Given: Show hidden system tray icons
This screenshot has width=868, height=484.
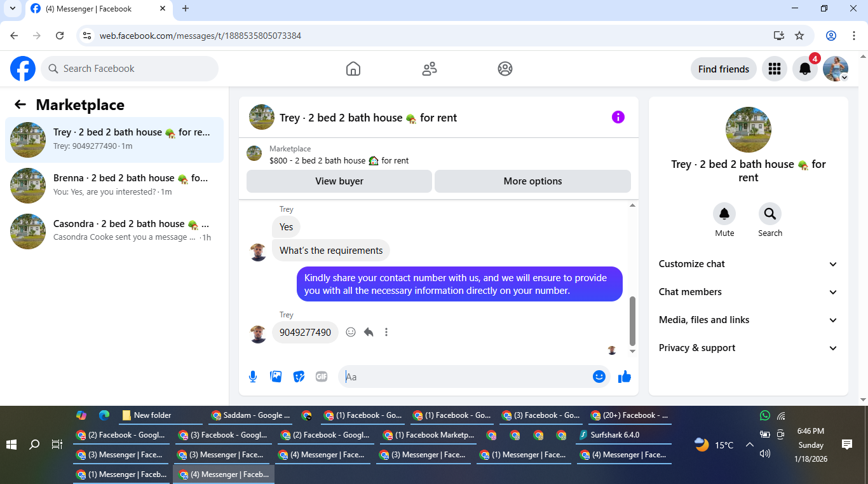Looking at the screenshot, I should coord(749,445).
